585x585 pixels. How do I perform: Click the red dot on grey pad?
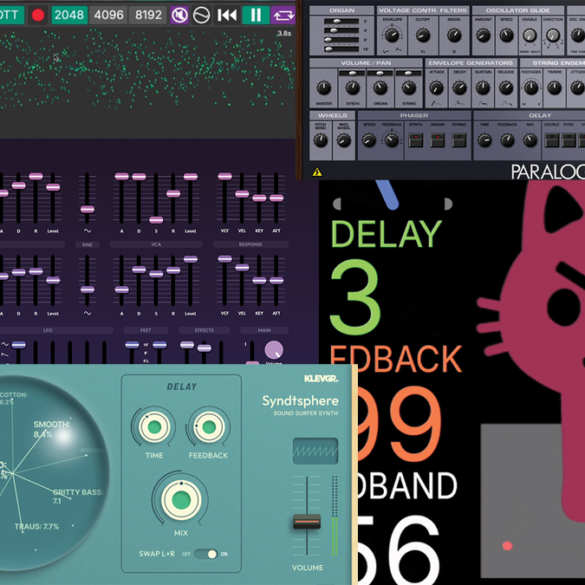(x=507, y=546)
